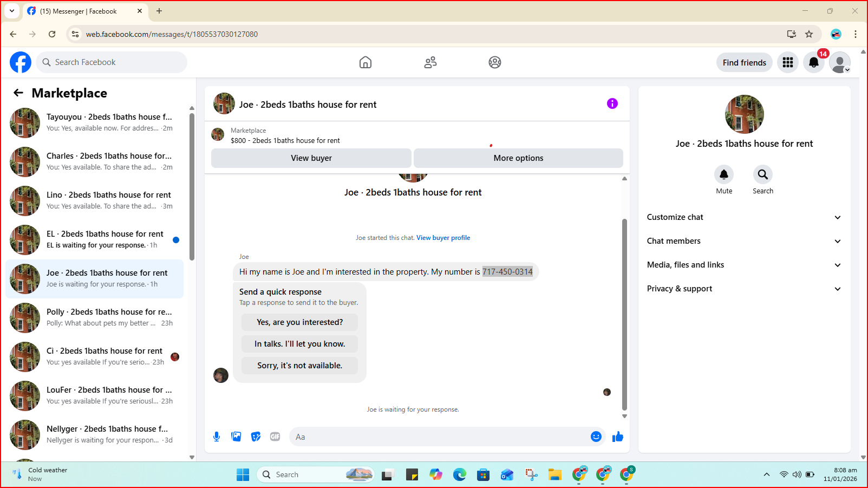Send quick response 'Sorry, it's not available.'
The image size is (868, 488).
click(x=299, y=366)
